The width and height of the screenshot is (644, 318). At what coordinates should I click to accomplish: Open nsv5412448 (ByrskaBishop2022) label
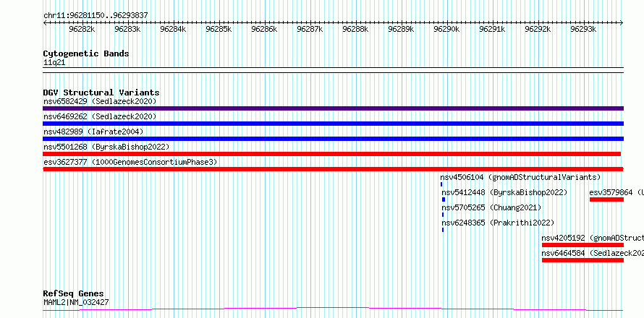[504, 192]
